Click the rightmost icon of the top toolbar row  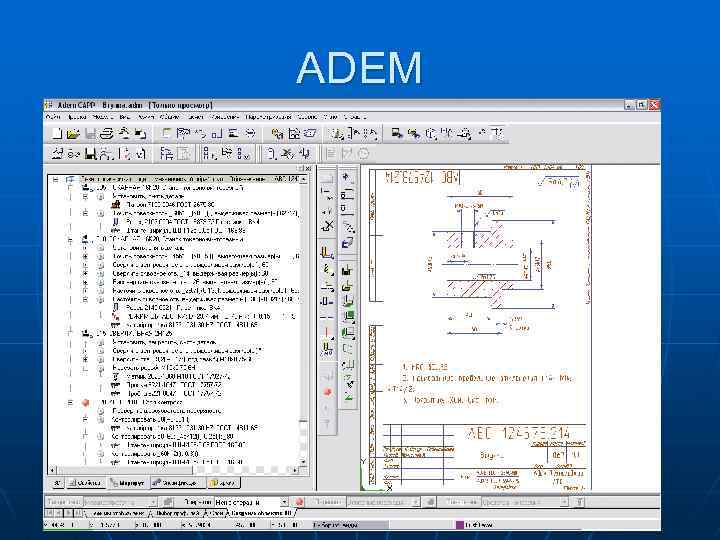497,134
